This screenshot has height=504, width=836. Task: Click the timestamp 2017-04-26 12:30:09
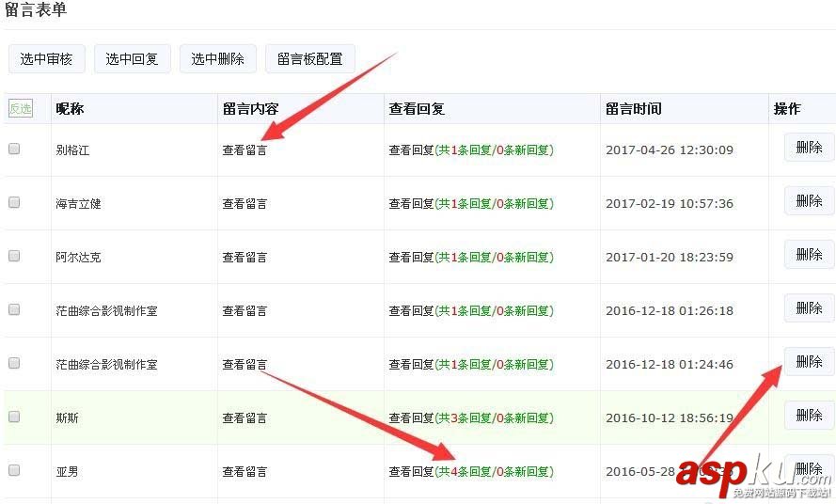670,150
